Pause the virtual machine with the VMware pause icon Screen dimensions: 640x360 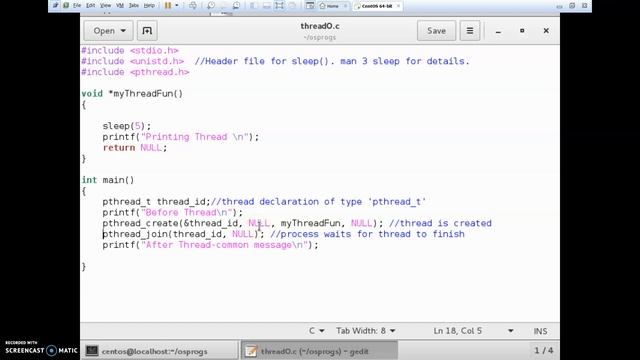click(168, 5)
